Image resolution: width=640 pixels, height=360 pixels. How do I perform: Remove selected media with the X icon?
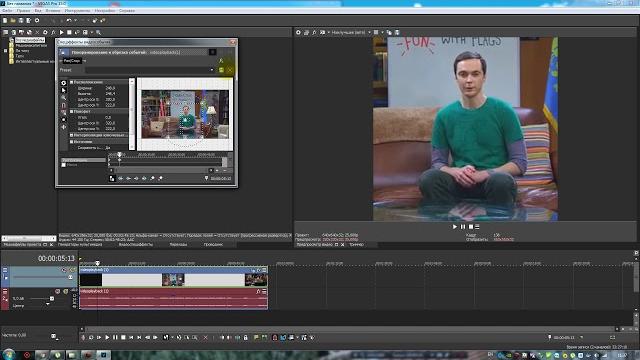pos(37,32)
